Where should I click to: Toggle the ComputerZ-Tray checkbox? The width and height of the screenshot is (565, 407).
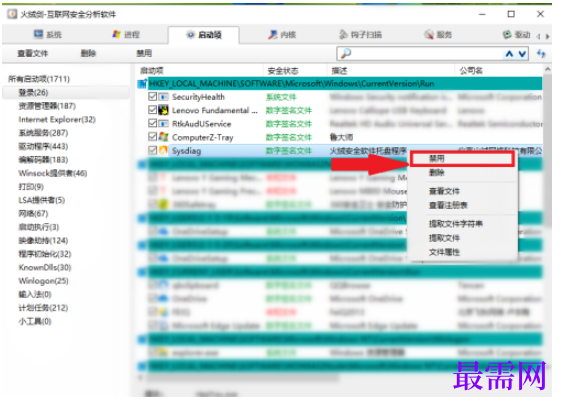click(x=152, y=137)
